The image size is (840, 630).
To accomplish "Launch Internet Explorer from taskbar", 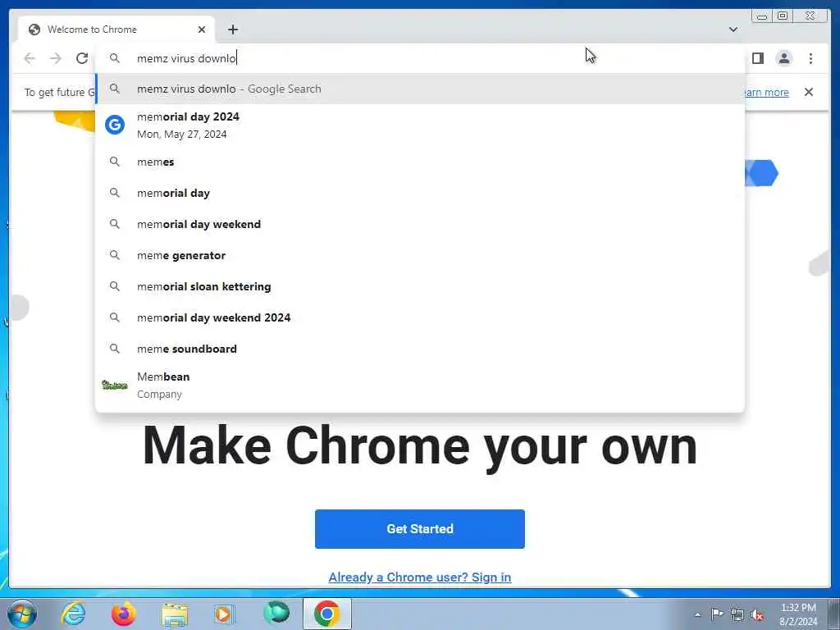I will pyautogui.click(x=73, y=614).
